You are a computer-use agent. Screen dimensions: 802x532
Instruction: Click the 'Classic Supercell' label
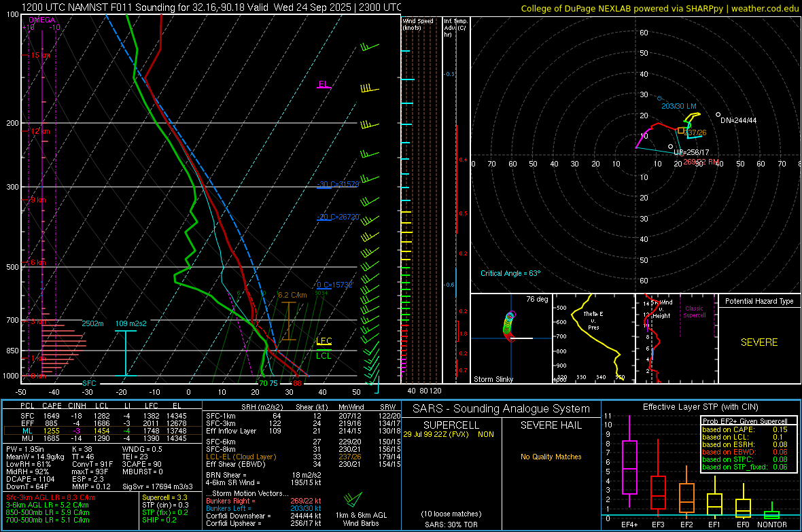tap(695, 312)
